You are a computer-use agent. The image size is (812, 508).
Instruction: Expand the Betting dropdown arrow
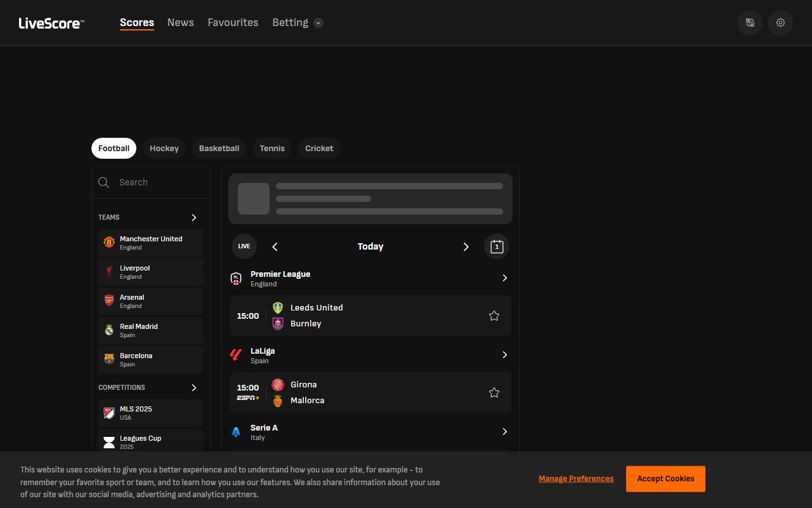[x=318, y=23]
